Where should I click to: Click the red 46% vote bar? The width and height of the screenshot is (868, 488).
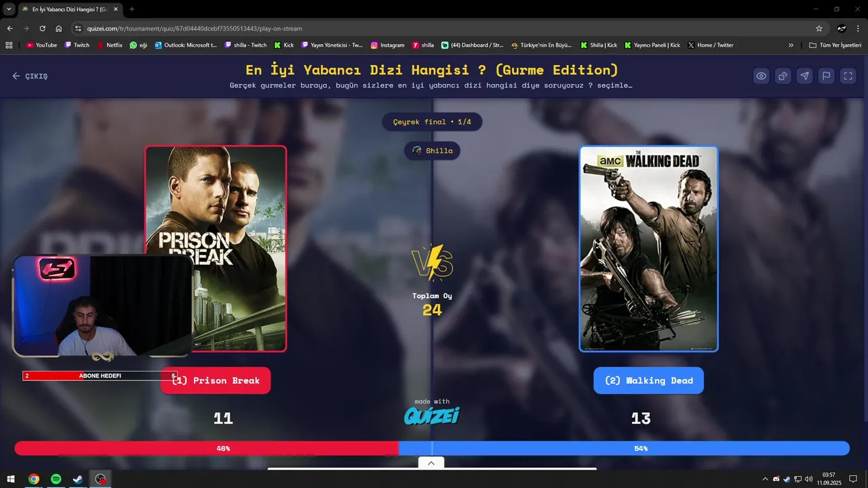(x=206, y=448)
